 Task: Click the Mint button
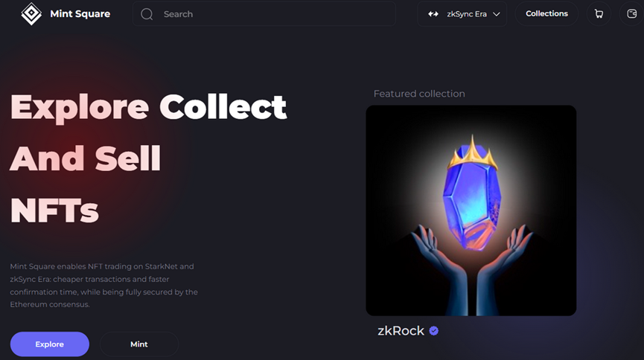coord(139,344)
